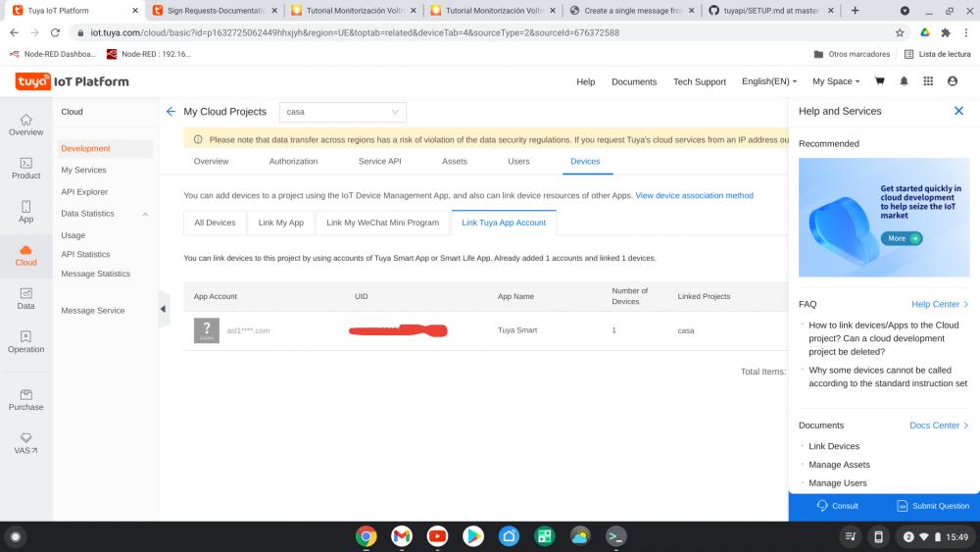Click the Tuya IoT Platform logo
The height and width of the screenshot is (552, 980).
pos(72,81)
